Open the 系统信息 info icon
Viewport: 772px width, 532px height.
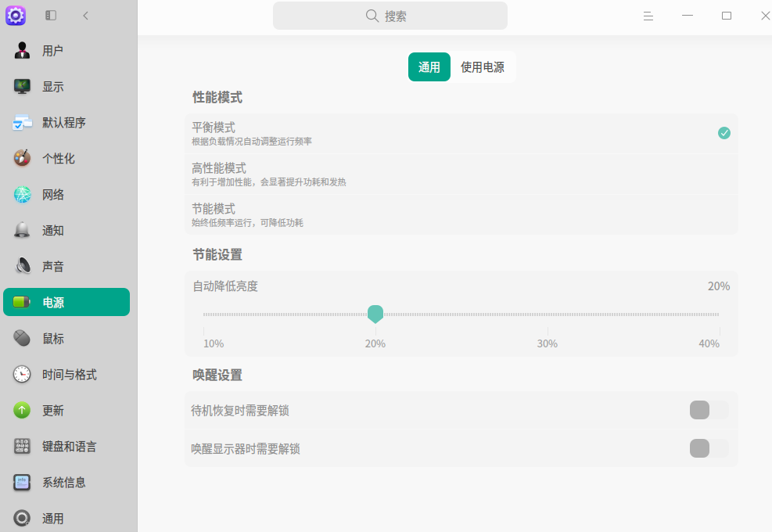pos(22,482)
